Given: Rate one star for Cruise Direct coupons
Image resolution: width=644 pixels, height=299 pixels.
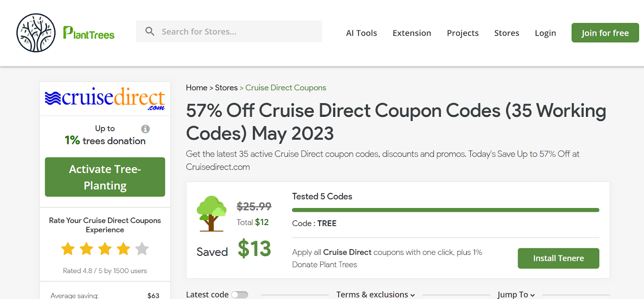Looking at the screenshot, I should (x=67, y=249).
